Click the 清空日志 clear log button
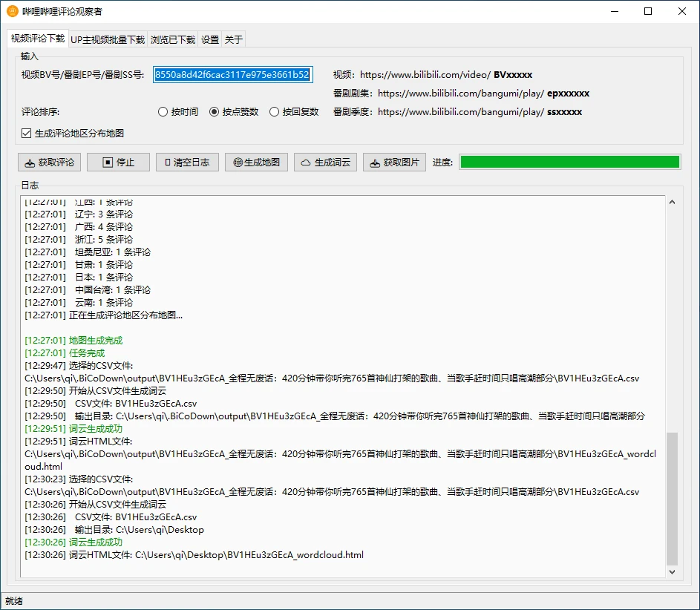The height and width of the screenshot is (610, 700). (187, 163)
